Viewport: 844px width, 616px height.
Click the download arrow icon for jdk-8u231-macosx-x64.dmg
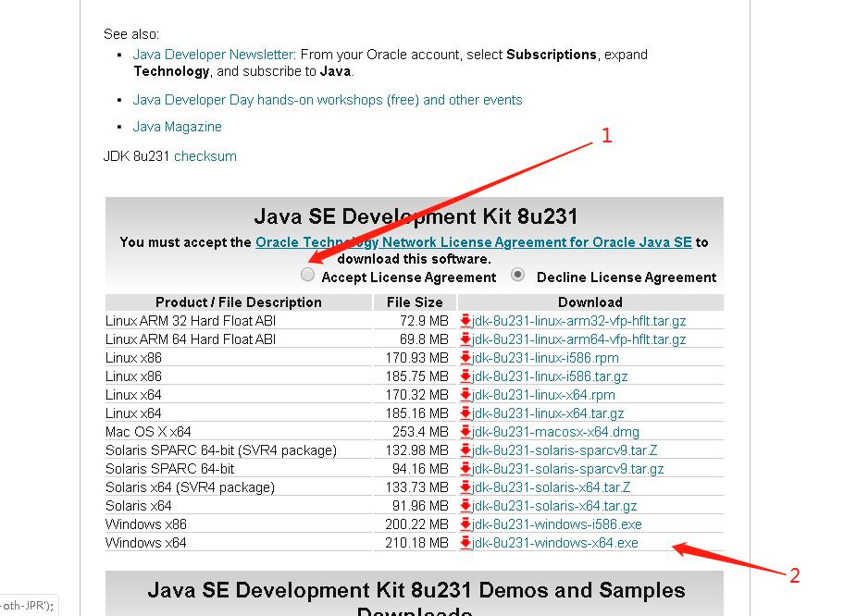465,432
